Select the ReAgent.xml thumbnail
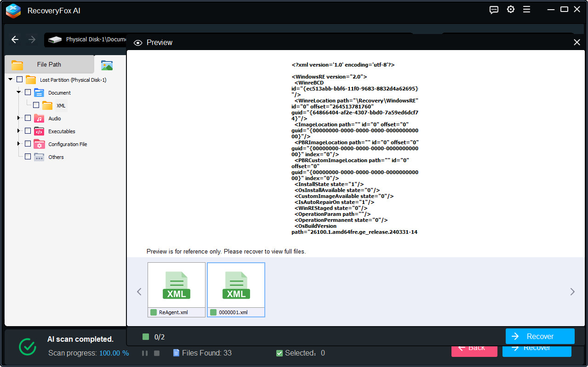Image resolution: width=588 pixels, height=367 pixels. [x=177, y=289]
